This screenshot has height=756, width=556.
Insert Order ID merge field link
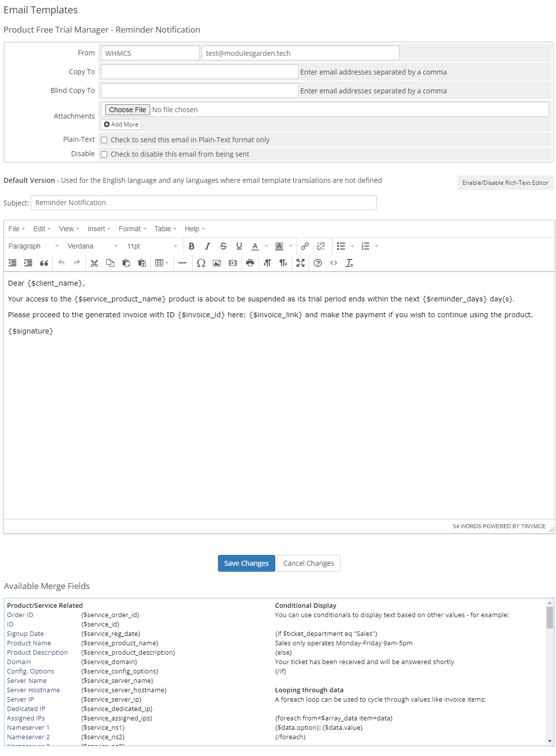[20, 615]
